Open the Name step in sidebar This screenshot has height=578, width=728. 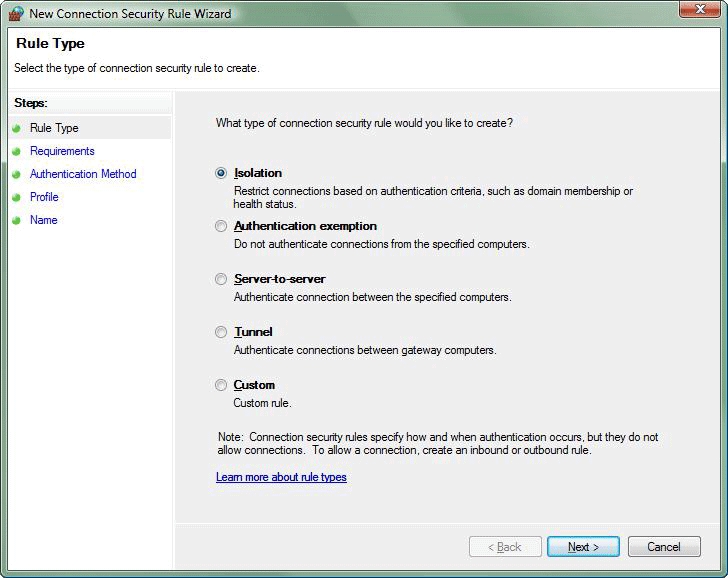pyautogui.click(x=44, y=220)
